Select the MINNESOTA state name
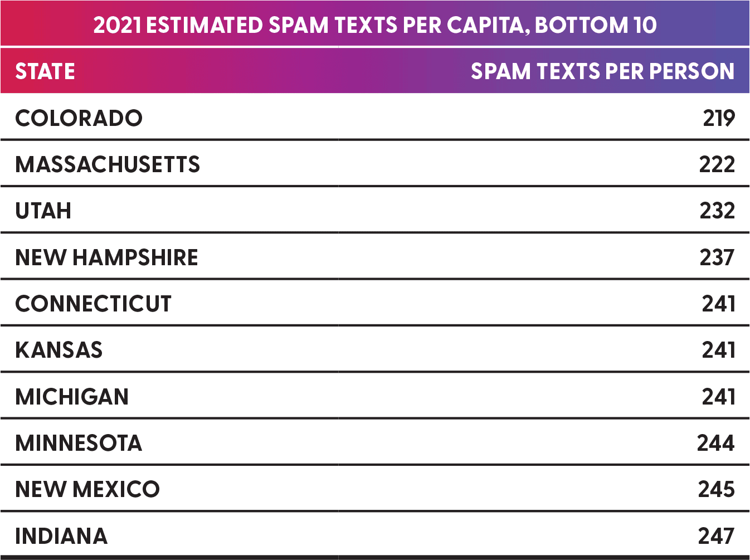 coord(79,443)
